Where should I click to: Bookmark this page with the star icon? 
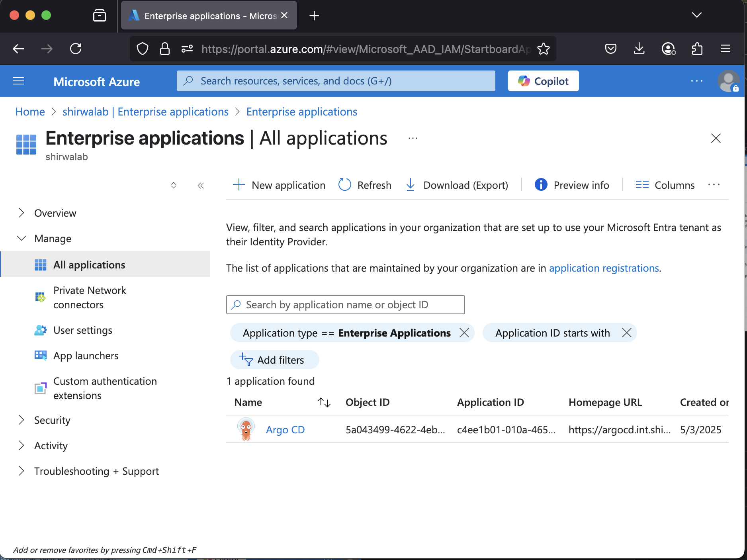pos(544,49)
